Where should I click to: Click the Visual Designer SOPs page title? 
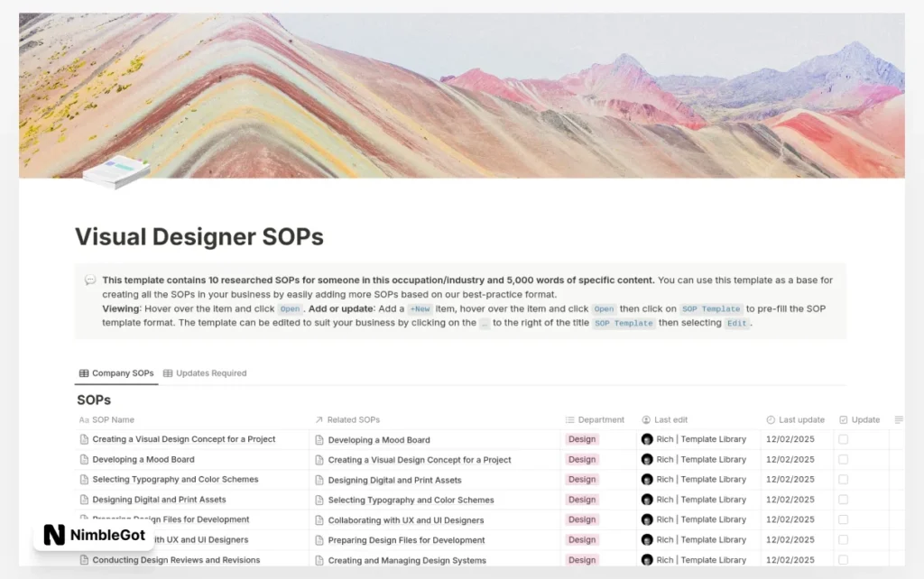199,237
